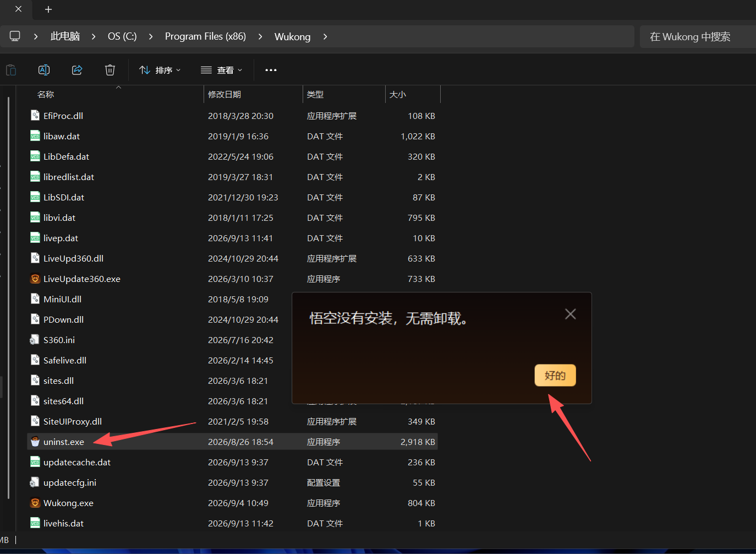Expand chevron after Wukong breadcrumb
Image resolution: width=756 pixels, height=554 pixels.
[325, 36]
